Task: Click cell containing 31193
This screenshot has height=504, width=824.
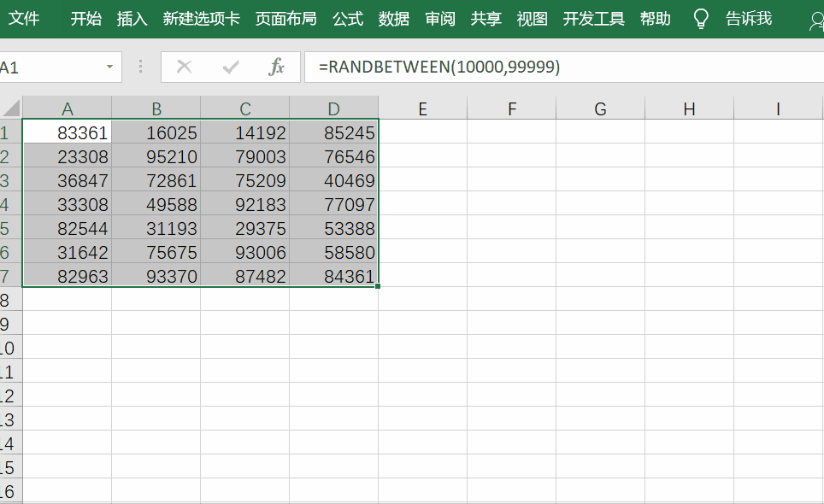Action: tap(156, 228)
